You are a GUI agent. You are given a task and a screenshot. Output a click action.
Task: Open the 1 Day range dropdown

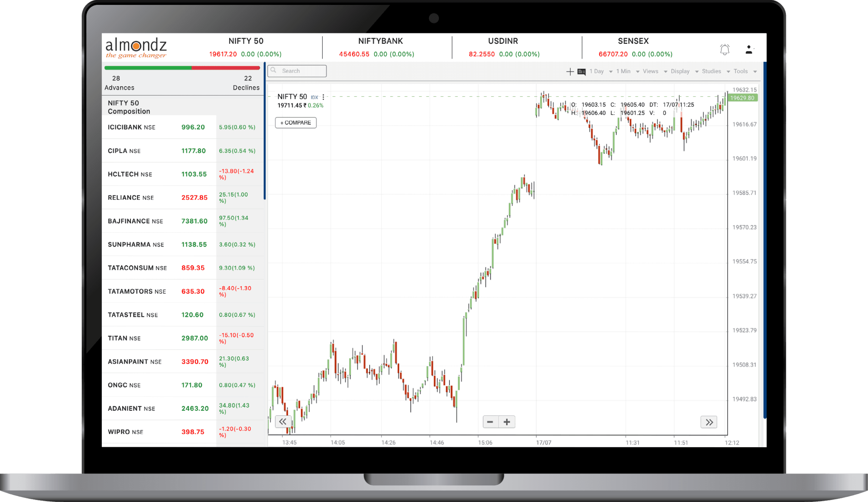(x=601, y=71)
